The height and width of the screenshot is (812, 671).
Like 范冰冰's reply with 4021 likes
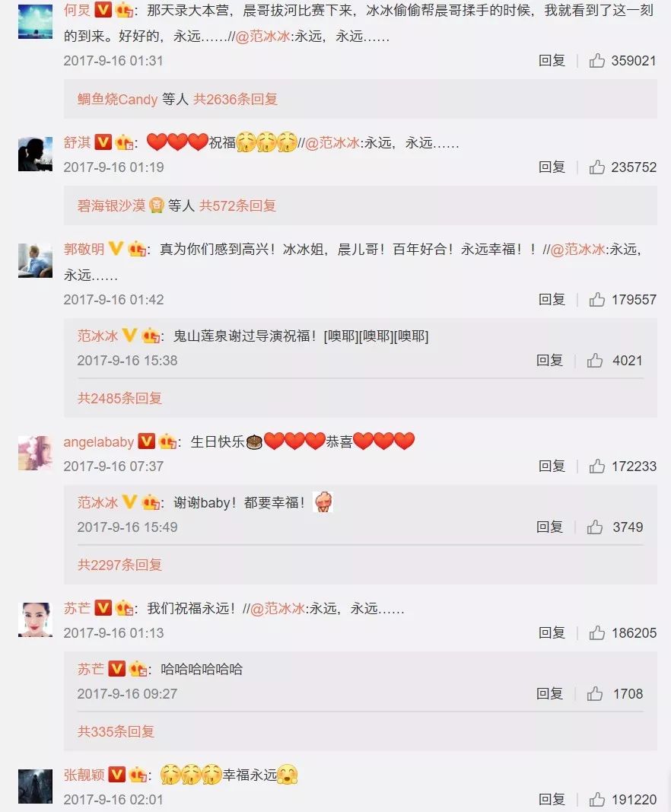pyautogui.click(x=595, y=361)
